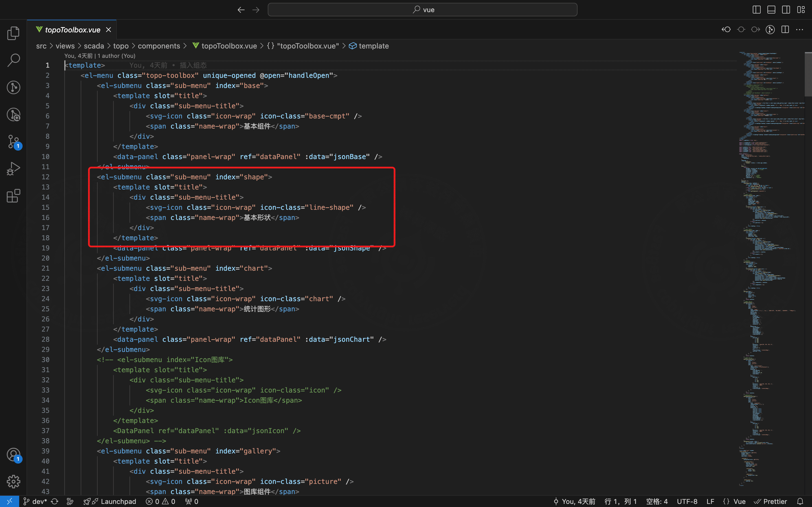Open the Manage settings gear
The height and width of the screenshot is (507, 812).
click(x=14, y=482)
